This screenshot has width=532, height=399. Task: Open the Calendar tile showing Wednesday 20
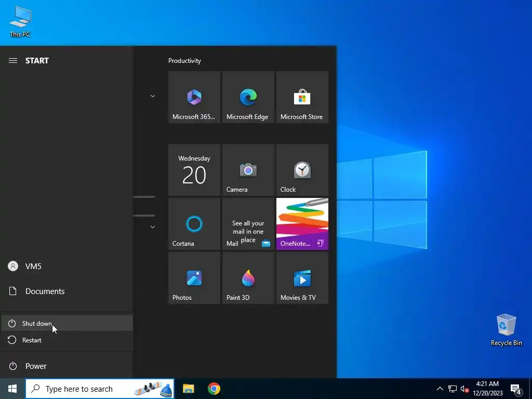(x=194, y=170)
